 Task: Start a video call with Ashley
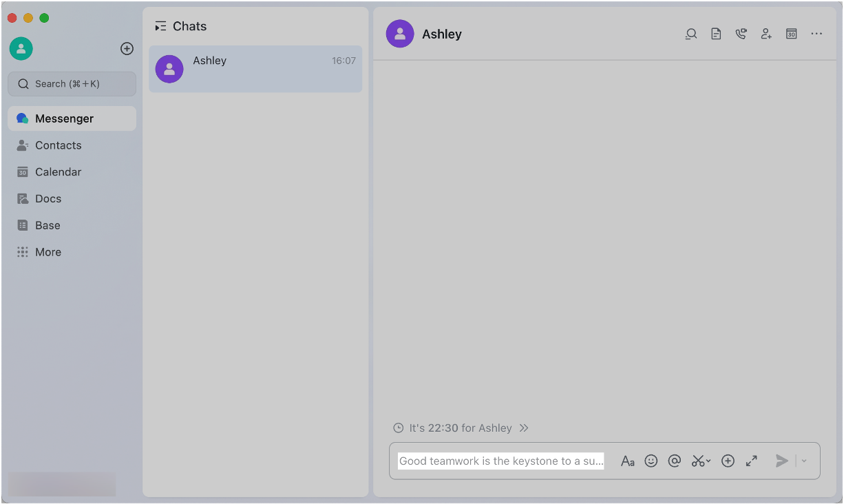pyautogui.click(x=741, y=33)
